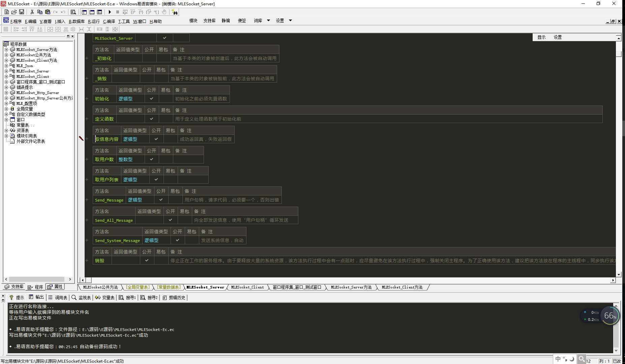This screenshot has height=364, width=625.
Task: Toggle 公开 checkbox for 定义函数 method
Action: coord(151,119)
